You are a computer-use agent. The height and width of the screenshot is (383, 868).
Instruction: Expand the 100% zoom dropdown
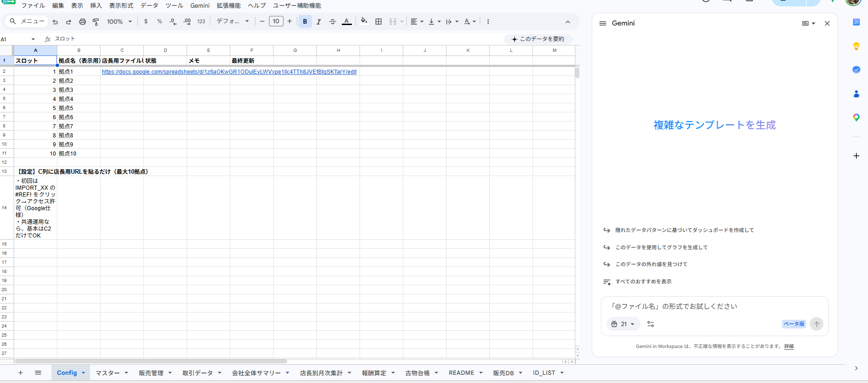[119, 21]
